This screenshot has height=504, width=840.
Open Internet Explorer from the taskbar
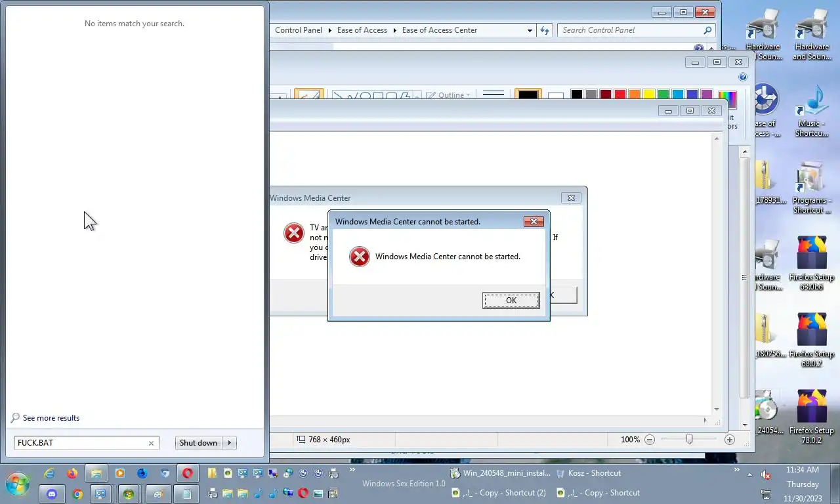point(49,473)
